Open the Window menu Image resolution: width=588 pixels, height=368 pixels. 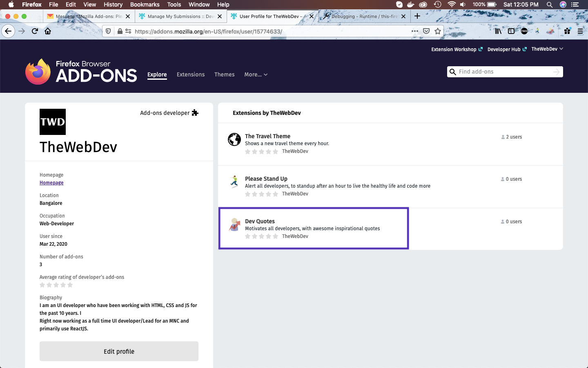coord(199,4)
